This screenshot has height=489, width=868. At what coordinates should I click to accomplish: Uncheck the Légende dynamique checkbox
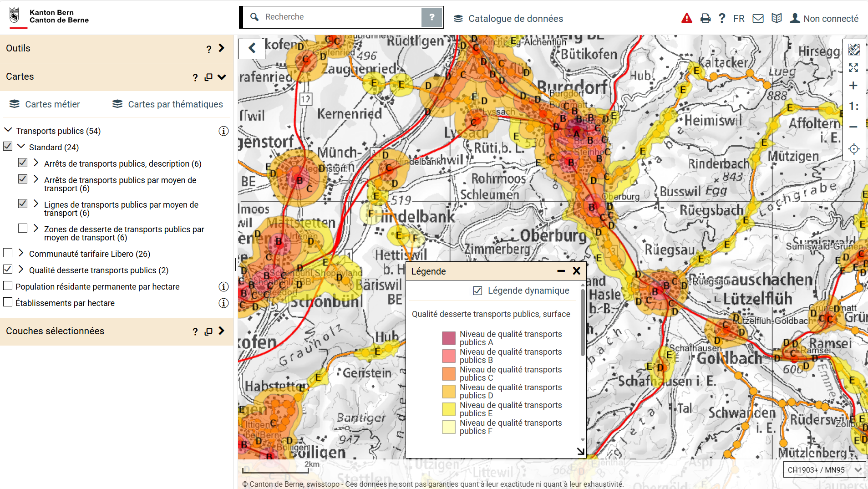click(x=477, y=290)
